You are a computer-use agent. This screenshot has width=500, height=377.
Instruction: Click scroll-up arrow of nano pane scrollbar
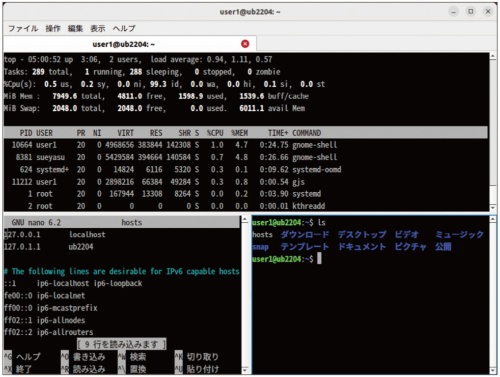245,220
